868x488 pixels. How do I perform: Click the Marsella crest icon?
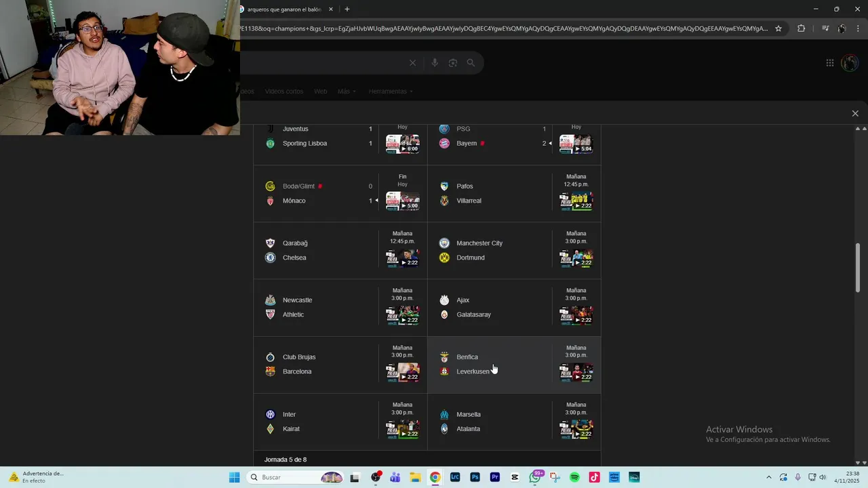click(x=444, y=414)
